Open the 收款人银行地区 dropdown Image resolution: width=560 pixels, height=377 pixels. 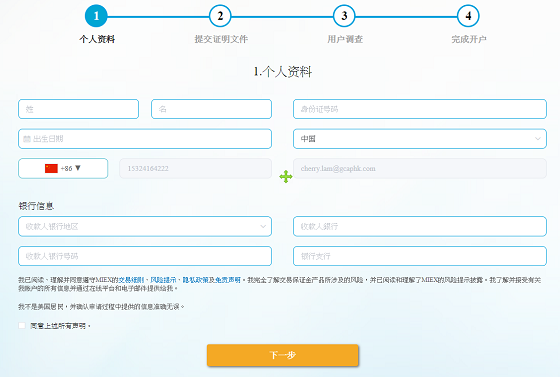point(145,226)
